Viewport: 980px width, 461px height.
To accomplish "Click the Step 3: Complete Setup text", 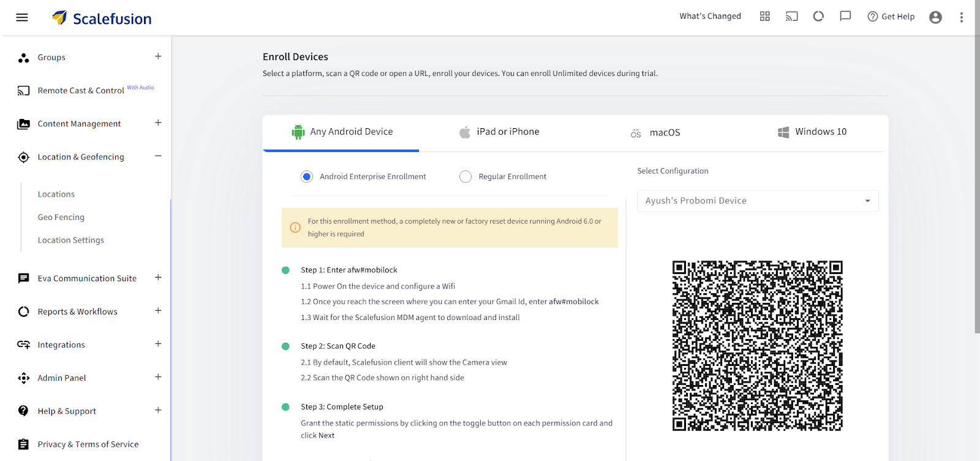I will (342, 407).
